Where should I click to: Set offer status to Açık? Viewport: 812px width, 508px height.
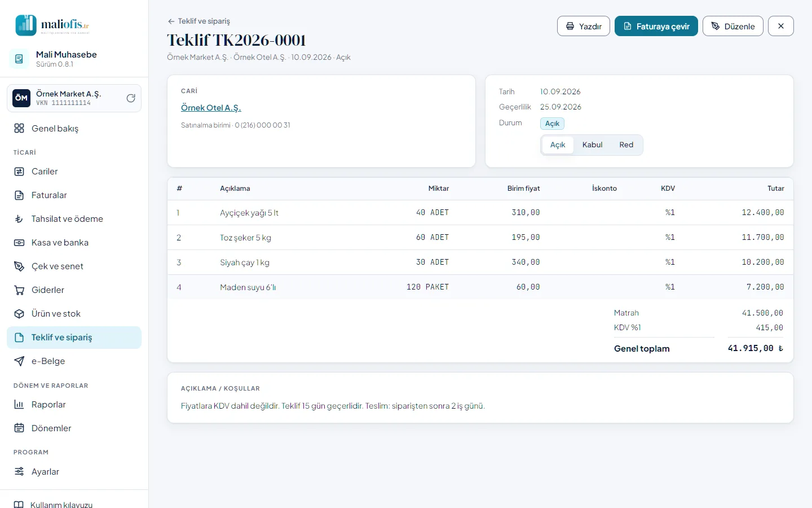[x=558, y=145]
